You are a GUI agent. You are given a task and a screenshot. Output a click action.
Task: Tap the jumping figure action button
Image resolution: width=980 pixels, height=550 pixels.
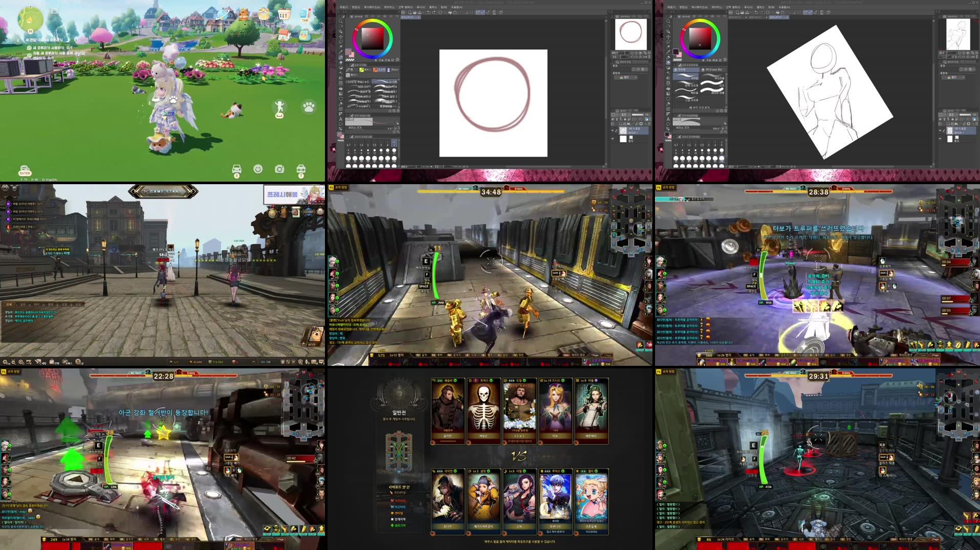coord(279,108)
